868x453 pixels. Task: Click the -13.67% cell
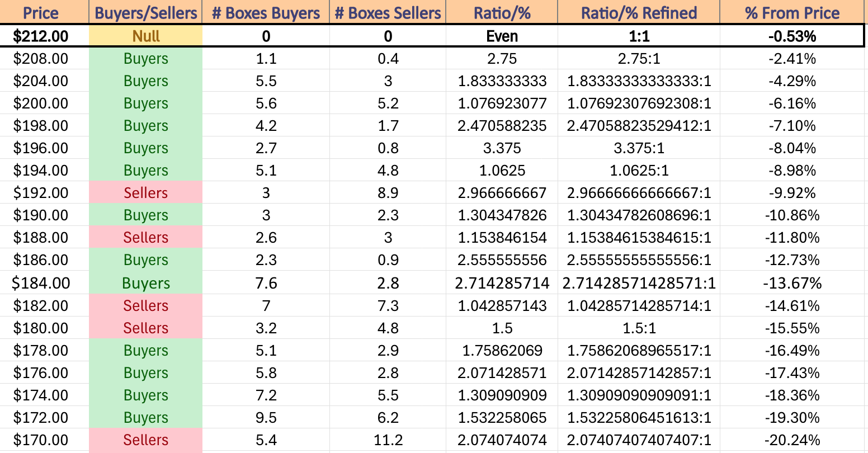pos(792,282)
